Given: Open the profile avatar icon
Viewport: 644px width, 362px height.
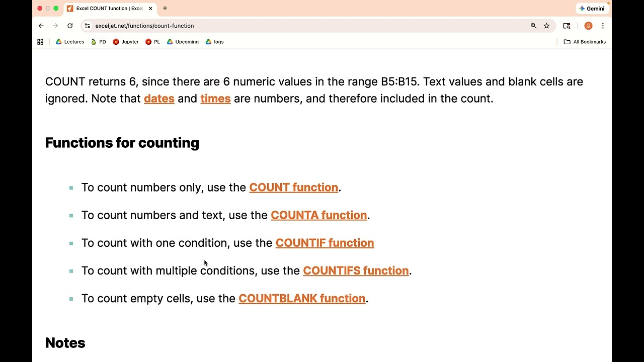Looking at the screenshot, I should point(588,26).
